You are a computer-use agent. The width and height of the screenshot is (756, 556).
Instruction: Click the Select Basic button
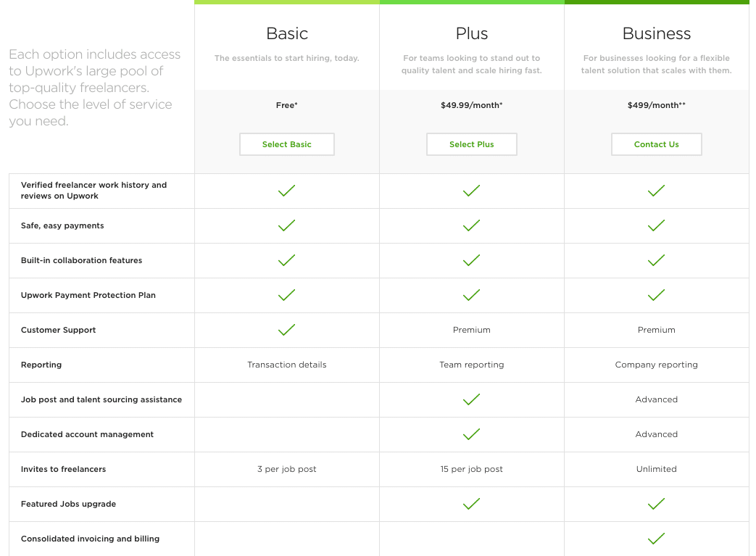(287, 144)
